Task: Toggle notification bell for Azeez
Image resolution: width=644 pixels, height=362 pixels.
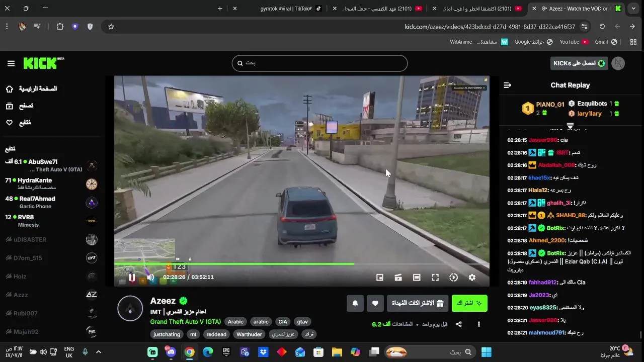Action: (355, 303)
